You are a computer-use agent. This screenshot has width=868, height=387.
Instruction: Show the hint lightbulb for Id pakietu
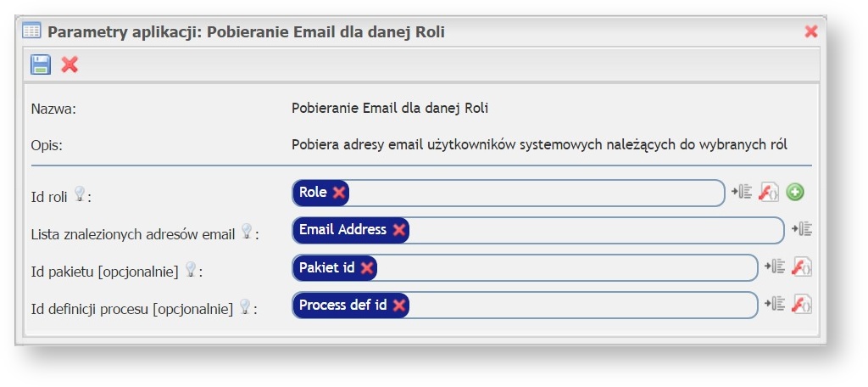coord(191,269)
